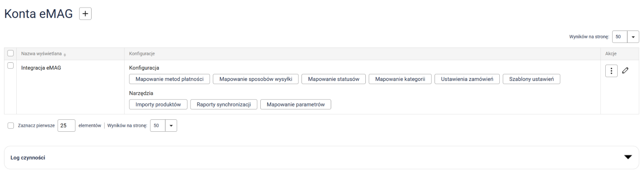This screenshot has height=174, width=644.
Task: Open Mapowanie metod płatności
Action: [x=169, y=79]
